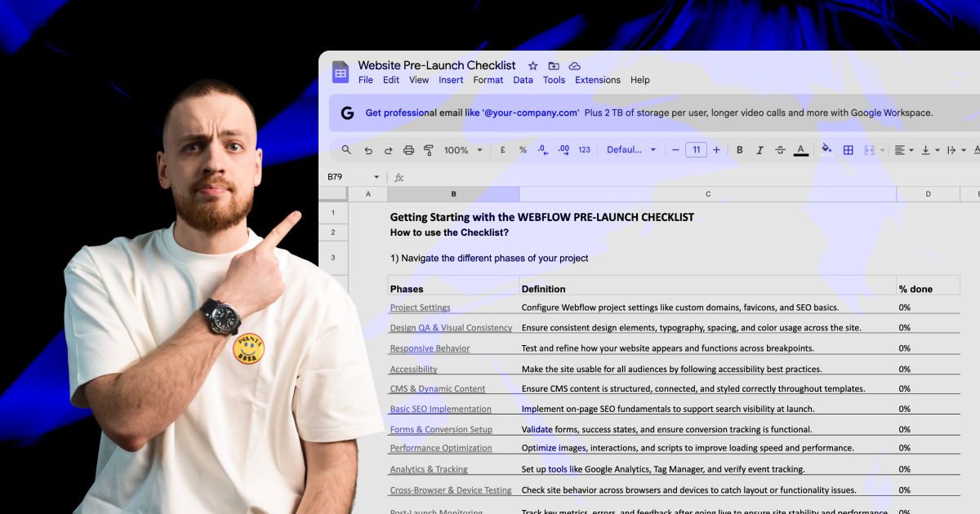The height and width of the screenshot is (514, 980).
Task: Select column C header
Action: pos(708,194)
